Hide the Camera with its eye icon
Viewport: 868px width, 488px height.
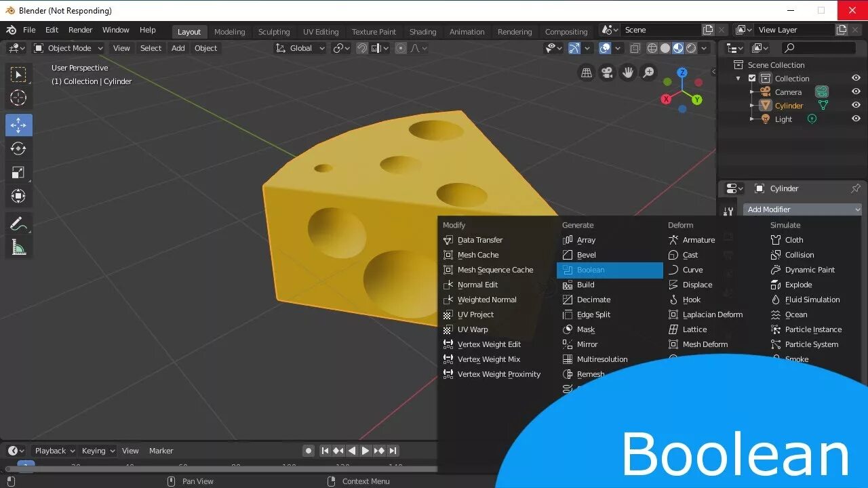pyautogui.click(x=856, y=91)
